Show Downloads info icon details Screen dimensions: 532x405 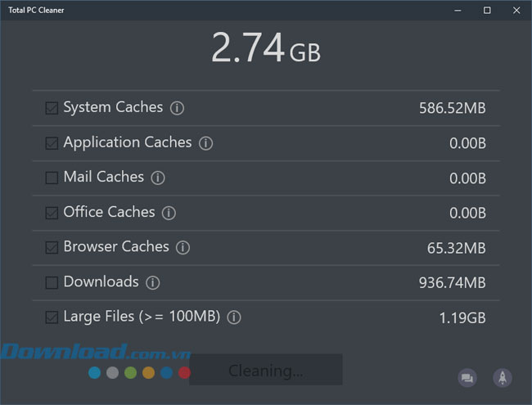[153, 282]
